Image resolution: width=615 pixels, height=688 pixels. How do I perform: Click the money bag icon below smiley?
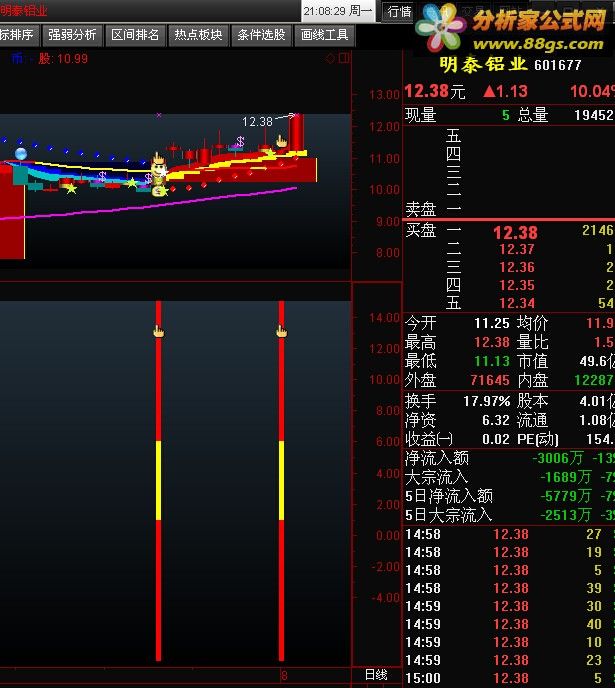[x=158, y=191]
